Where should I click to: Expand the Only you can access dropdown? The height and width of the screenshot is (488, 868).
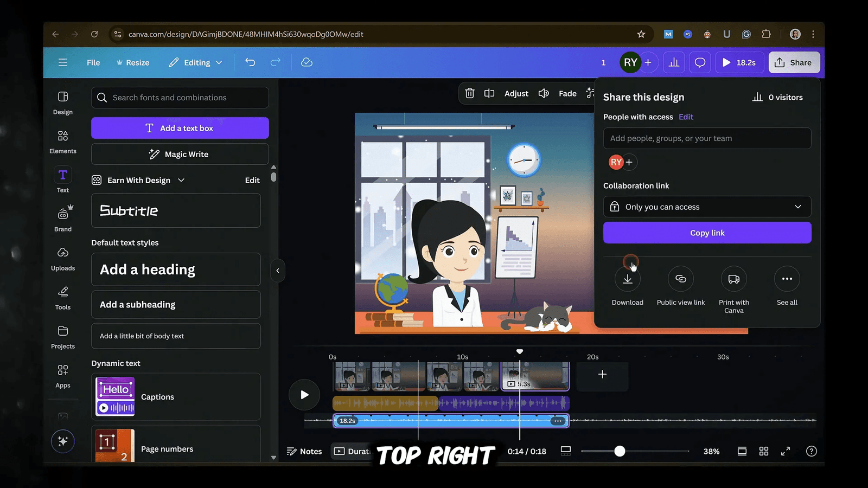707,207
